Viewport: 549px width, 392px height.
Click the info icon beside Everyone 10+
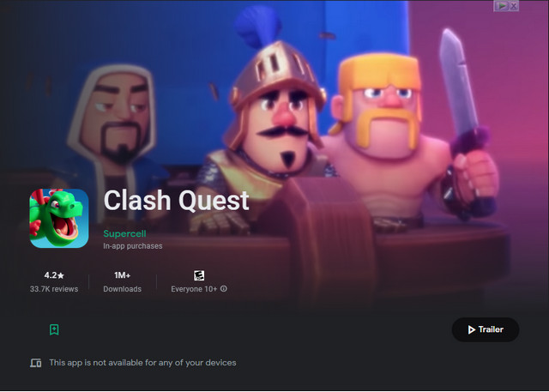(224, 289)
